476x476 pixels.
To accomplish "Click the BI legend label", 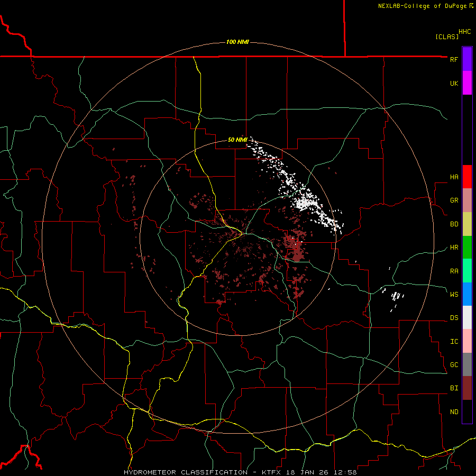I will coord(454,388).
